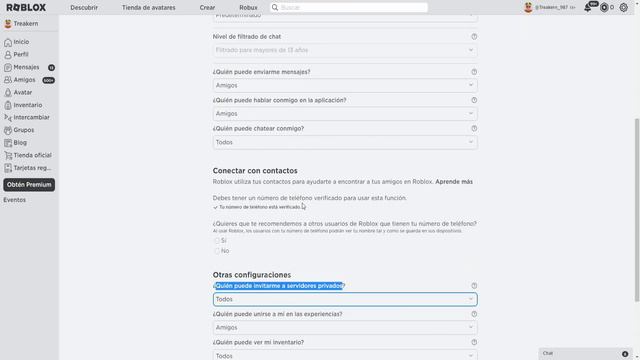This screenshot has width=640, height=360.
Task: Click the Treakern avatar in sidebar
Action: (8, 24)
